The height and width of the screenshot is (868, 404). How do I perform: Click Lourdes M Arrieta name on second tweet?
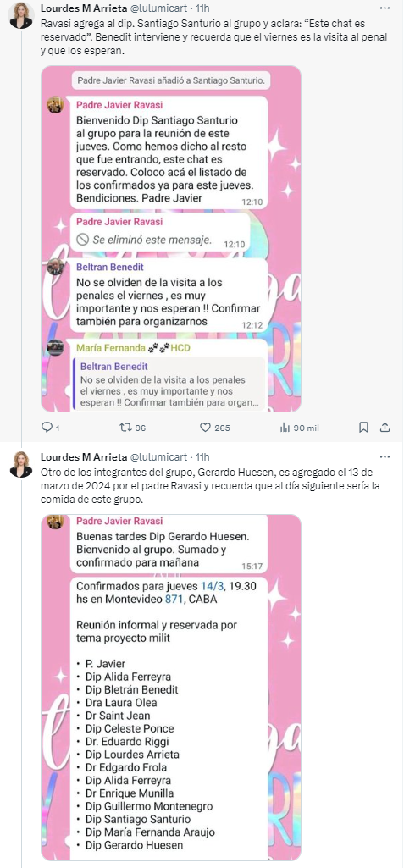pyautogui.click(x=83, y=457)
